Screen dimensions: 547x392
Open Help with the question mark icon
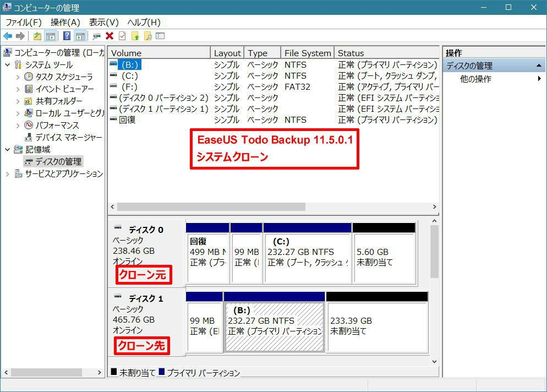pyautogui.click(x=67, y=36)
